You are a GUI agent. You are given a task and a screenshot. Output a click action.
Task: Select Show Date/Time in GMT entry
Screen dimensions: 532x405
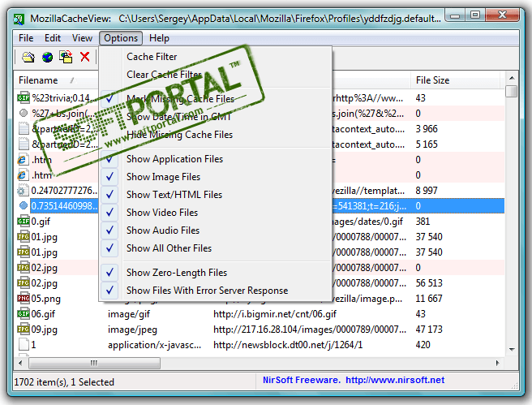coord(216,117)
